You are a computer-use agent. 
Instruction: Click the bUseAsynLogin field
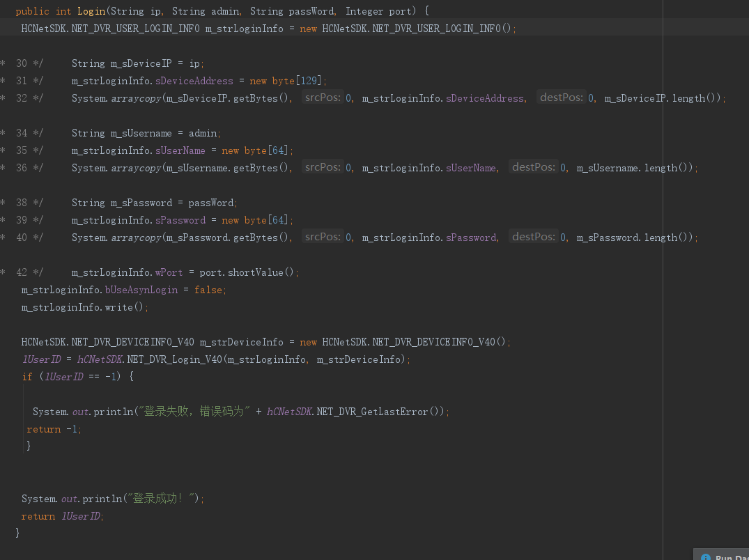[x=141, y=290]
